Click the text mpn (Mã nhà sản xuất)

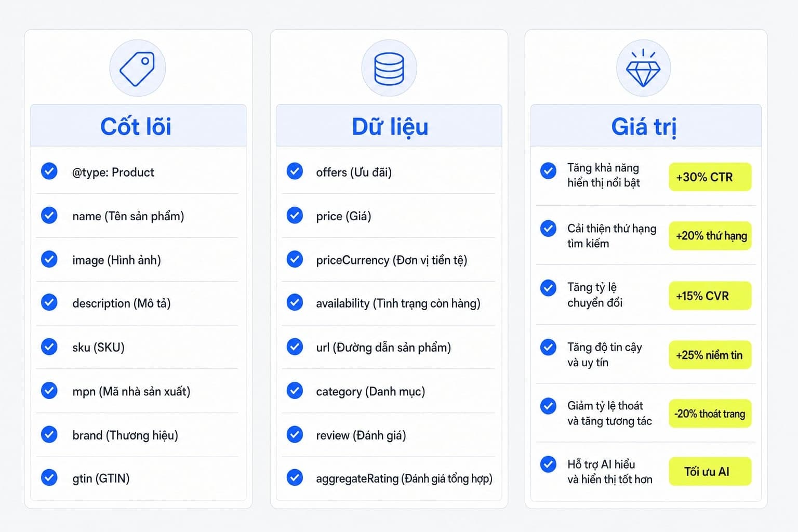[131, 391]
